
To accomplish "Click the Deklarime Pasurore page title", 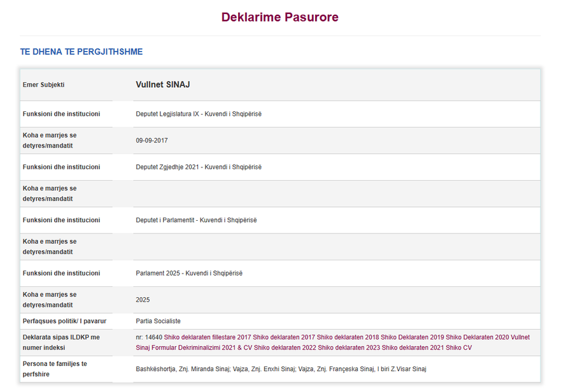I will (x=280, y=17).
